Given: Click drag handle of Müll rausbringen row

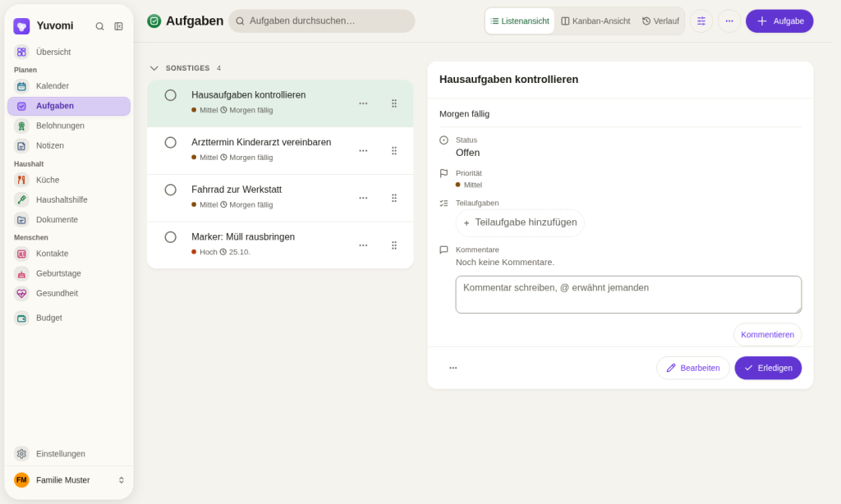Looking at the screenshot, I should point(394,245).
